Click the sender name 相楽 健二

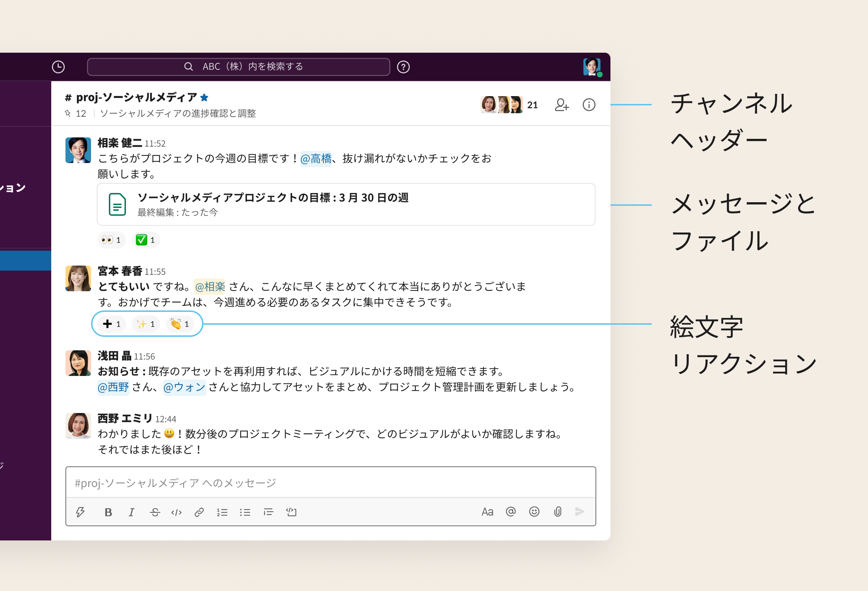(x=120, y=143)
